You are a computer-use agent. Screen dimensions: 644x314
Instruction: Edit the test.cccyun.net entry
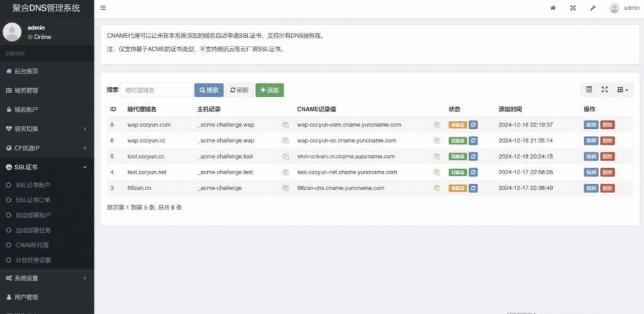pyautogui.click(x=591, y=172)
